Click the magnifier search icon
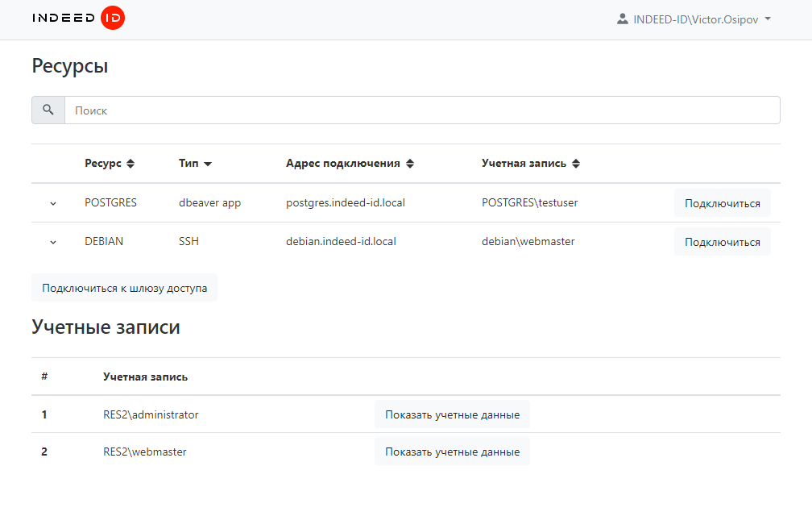The width and height of the screenshot is (812, 512). (48, 110)
